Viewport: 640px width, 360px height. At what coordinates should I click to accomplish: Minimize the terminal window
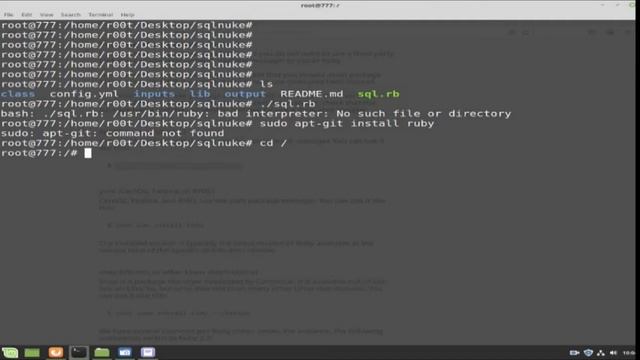(x=603, y=5)
